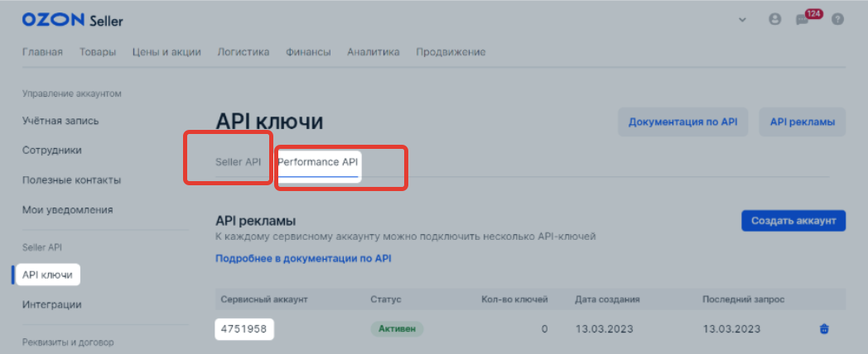Open the user profile icon
Screen dimensions: 868x354
(x=775, y=19)
